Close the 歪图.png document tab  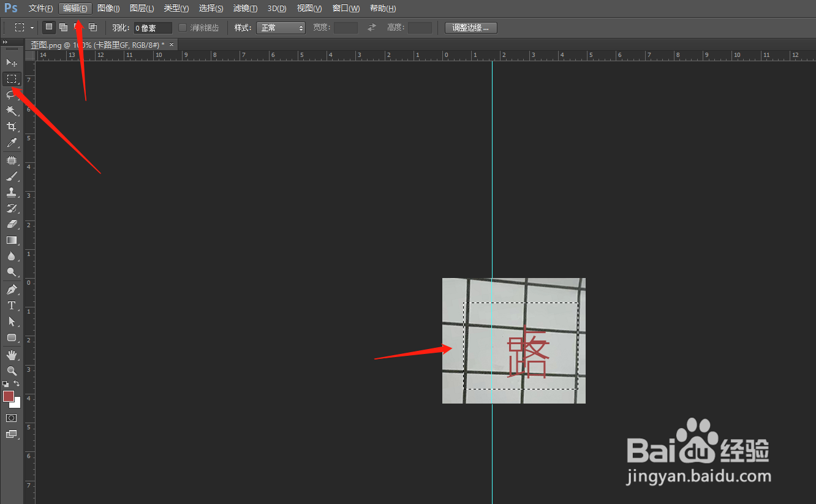pos(172,45)
